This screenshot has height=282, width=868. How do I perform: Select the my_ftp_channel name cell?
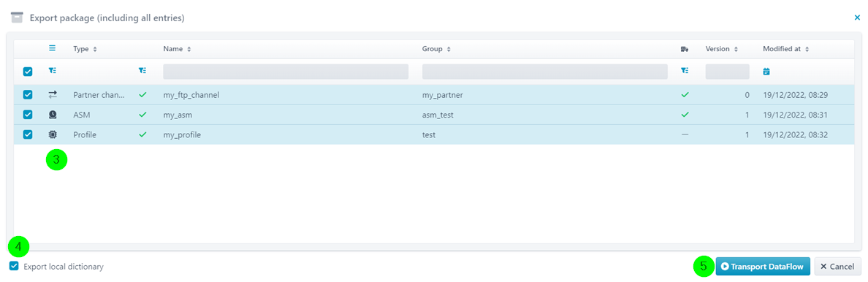tap(191, 95)
